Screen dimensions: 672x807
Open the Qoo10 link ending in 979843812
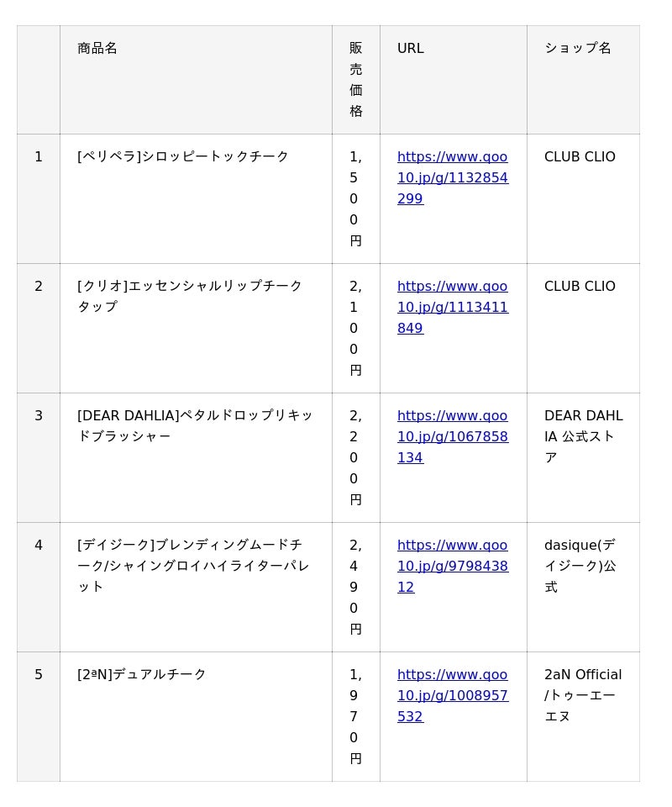(452, 566)
